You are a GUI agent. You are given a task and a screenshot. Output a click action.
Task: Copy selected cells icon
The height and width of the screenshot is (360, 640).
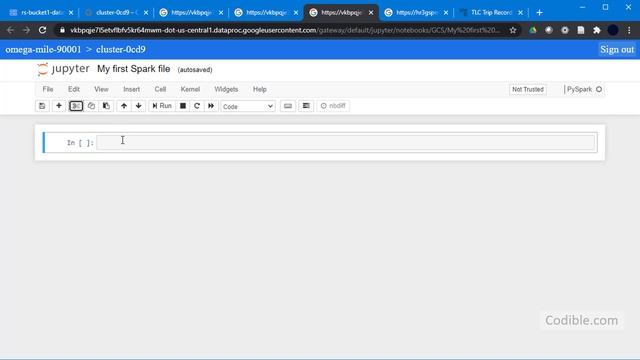click(91, 106)
